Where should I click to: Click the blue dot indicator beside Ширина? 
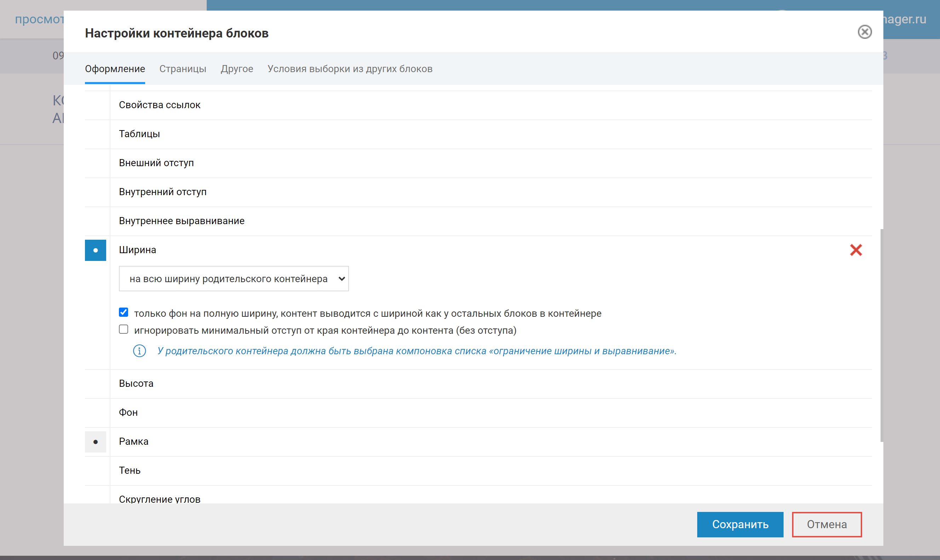click(96, 250)
